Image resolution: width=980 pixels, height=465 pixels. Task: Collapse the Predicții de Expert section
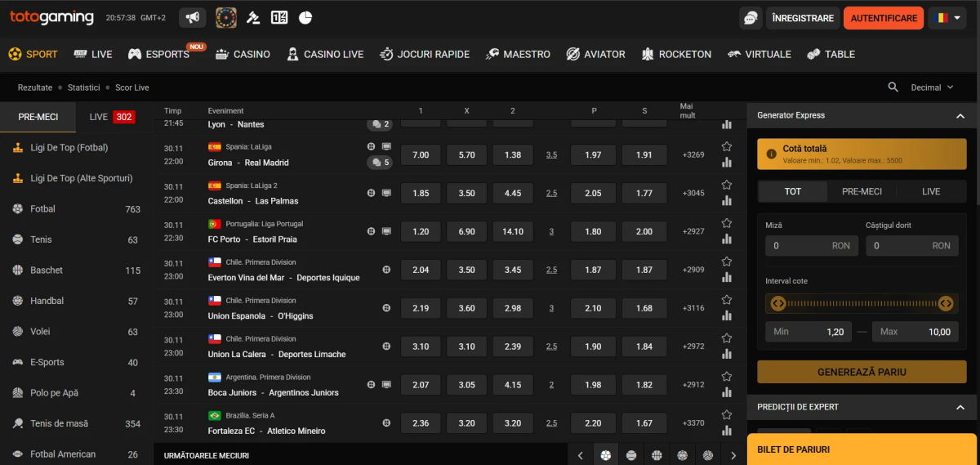(960, 407)
